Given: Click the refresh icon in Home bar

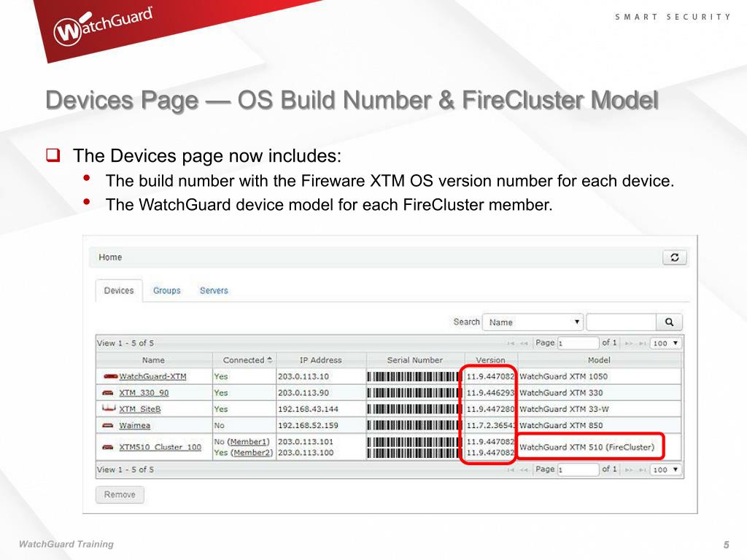Looking at the screenshot, I should click(x=675, y=257).
